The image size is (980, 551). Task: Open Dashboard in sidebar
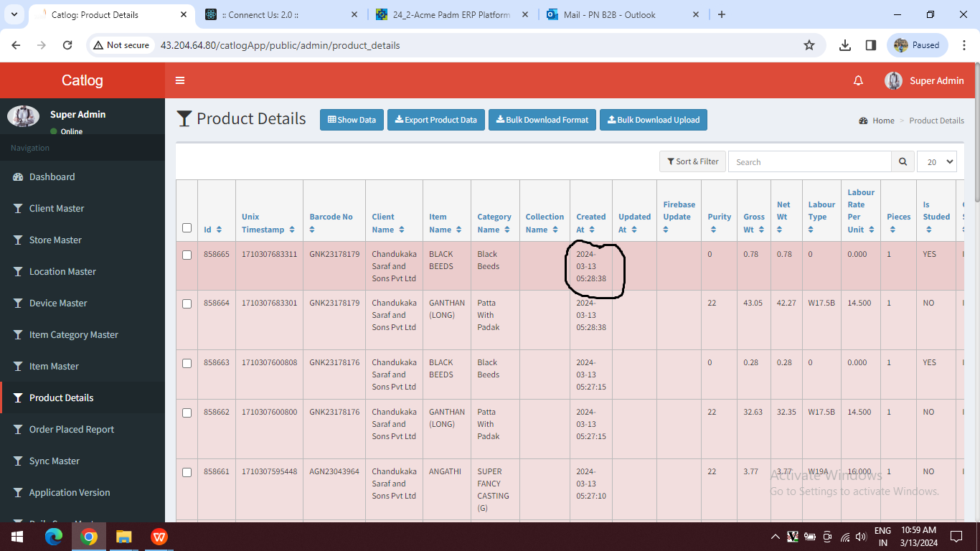click(83, 176)
